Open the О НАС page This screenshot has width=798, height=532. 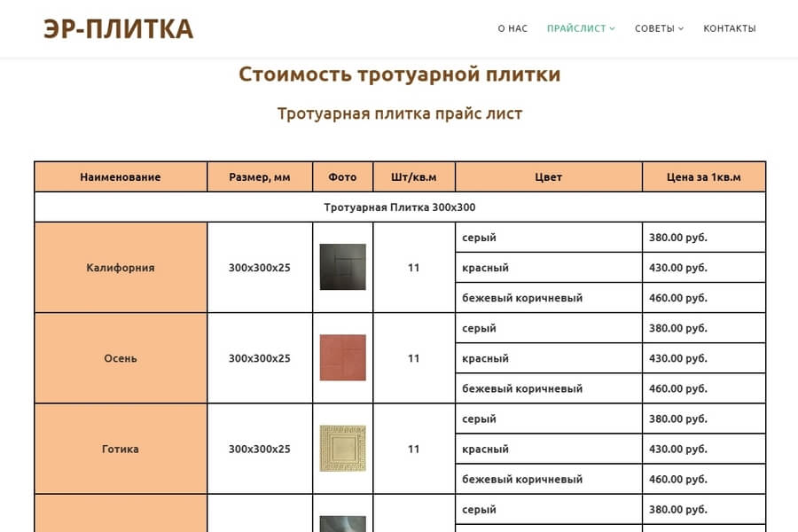point(512,28)
